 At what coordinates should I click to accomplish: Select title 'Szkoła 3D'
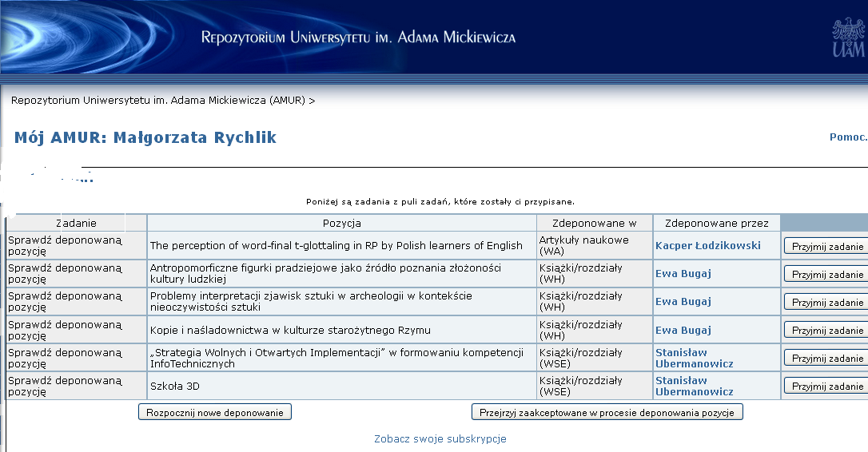(x=175, y=387)
